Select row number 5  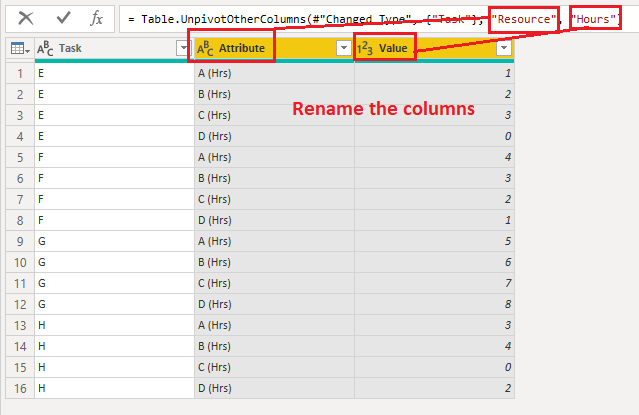coord(20,157)
